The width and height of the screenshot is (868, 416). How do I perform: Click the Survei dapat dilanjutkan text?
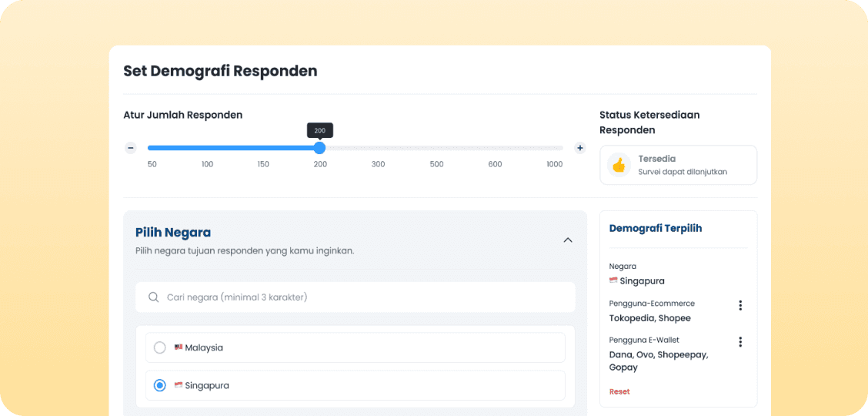click(683, 172)
